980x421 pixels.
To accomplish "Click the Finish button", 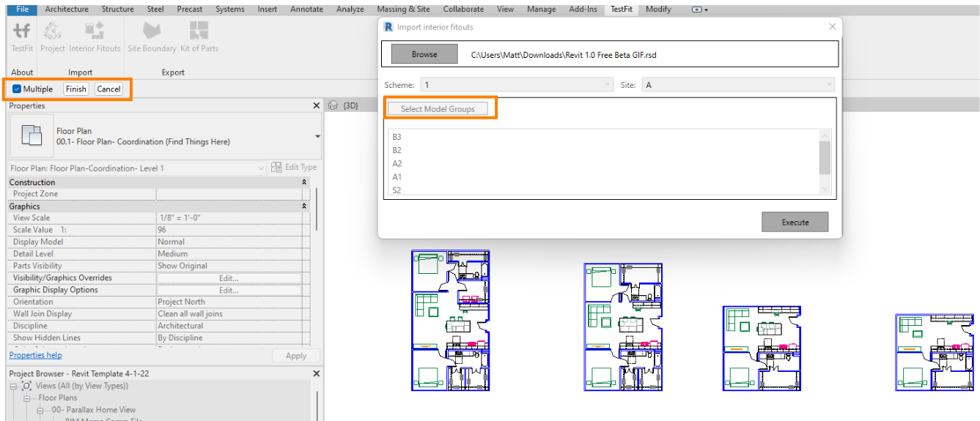I will pyautogui.click(x=75, y=89).
